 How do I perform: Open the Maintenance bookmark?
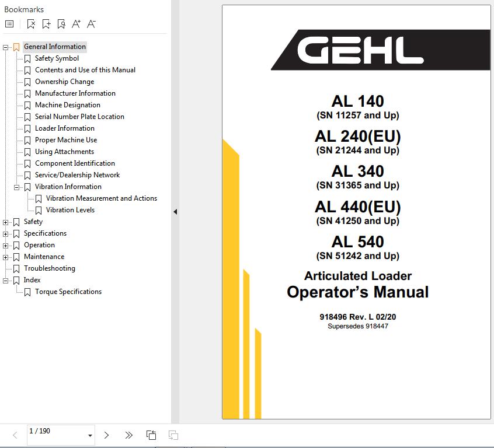coord(44,256)
